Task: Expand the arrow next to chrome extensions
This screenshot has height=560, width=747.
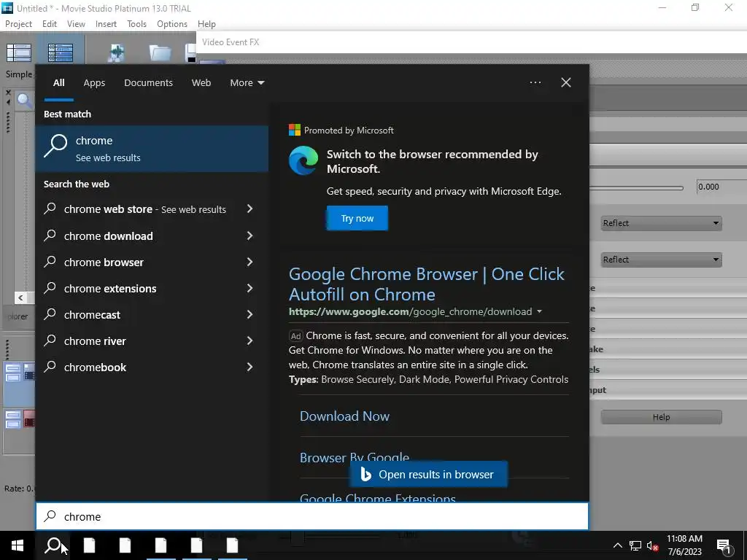Action: coord(249,287)
